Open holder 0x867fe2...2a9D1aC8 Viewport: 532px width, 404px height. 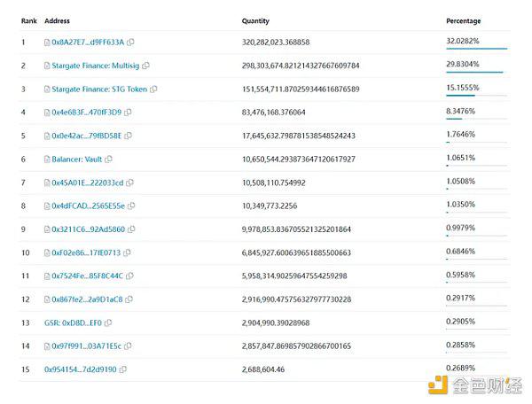[x=87, y=299]
